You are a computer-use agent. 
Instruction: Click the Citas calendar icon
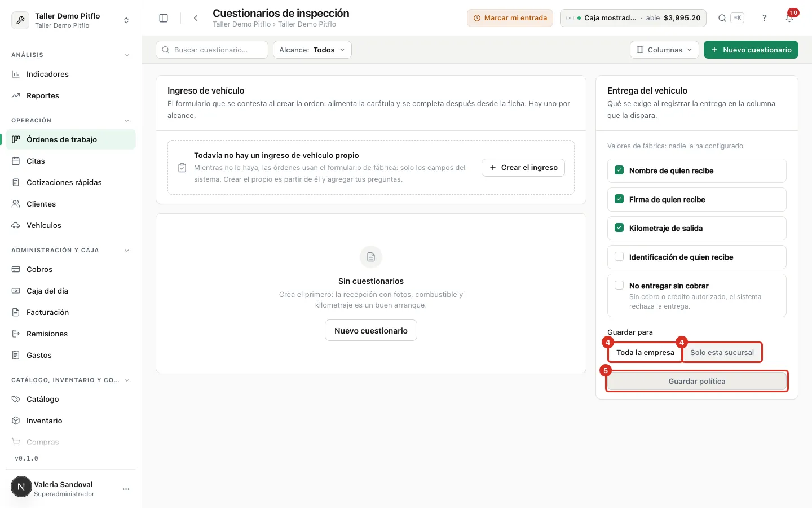click(16, 161)
